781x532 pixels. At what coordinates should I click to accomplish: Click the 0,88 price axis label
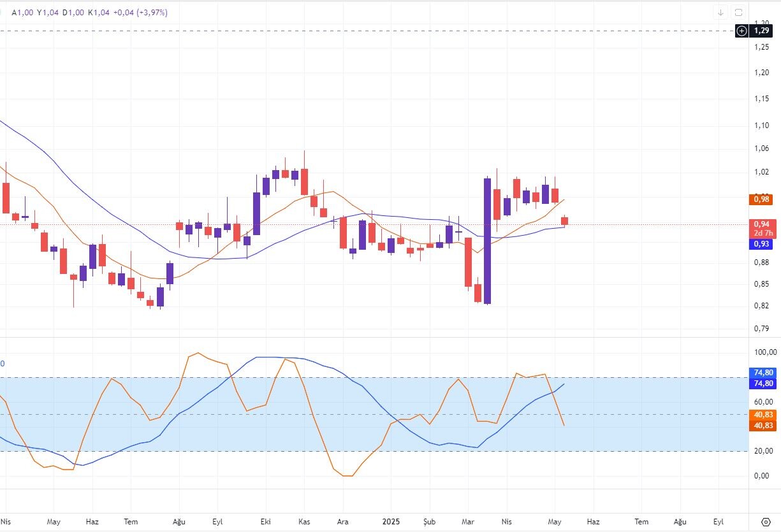click(761, 262)
